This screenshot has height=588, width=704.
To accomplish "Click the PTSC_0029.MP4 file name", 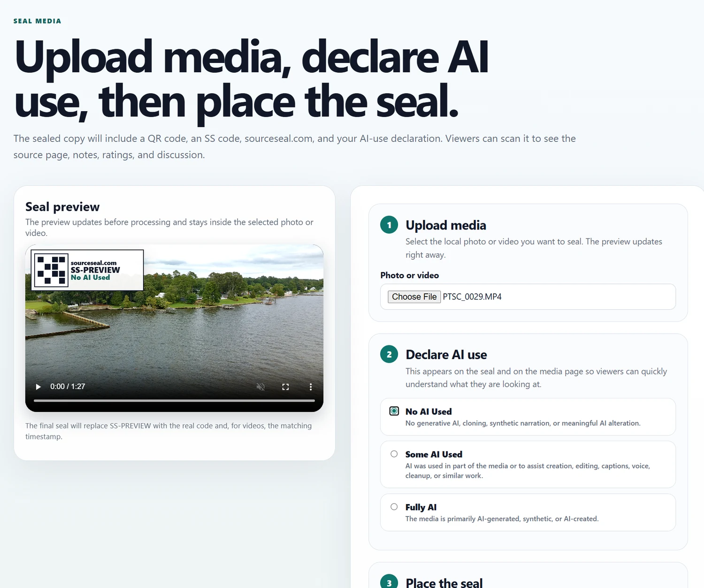I will pos(472,297).
